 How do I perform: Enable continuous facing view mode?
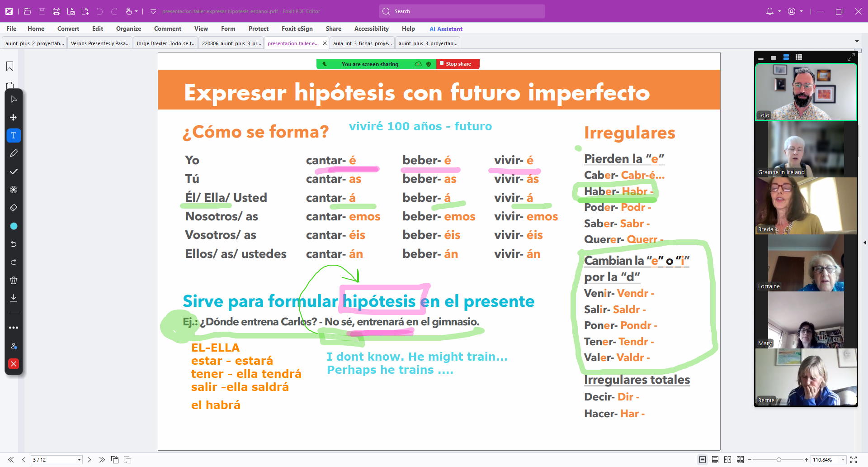740,460
